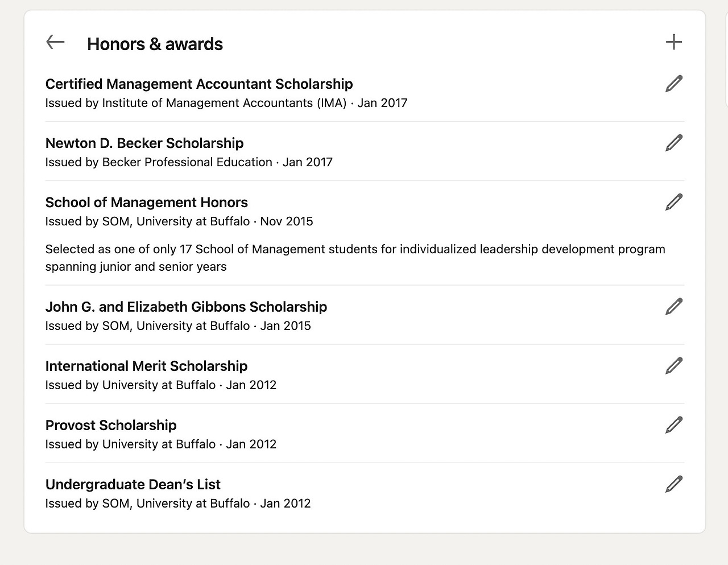Open International Merit Scholarship title
Screen dimensions: 728x565
click(146, 366)
